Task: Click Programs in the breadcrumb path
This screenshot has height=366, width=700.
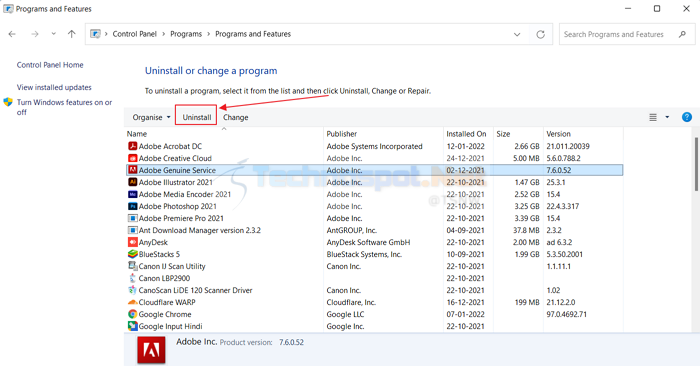Action: [186, 34]
